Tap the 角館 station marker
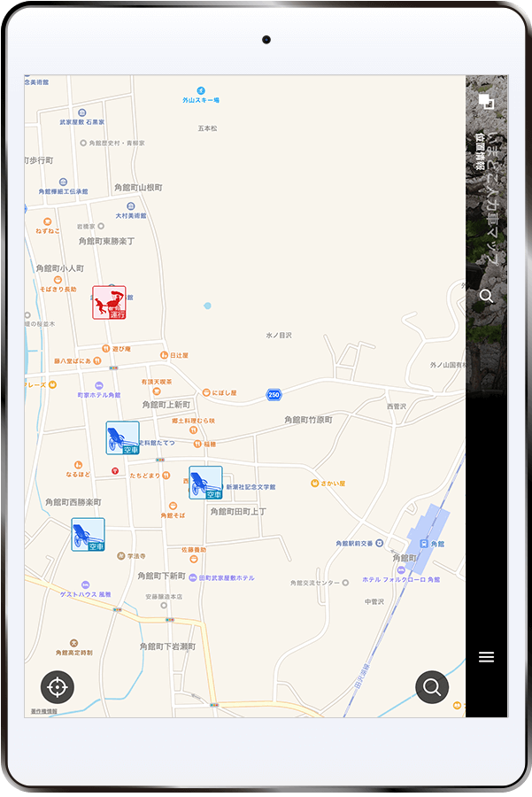 424,543
